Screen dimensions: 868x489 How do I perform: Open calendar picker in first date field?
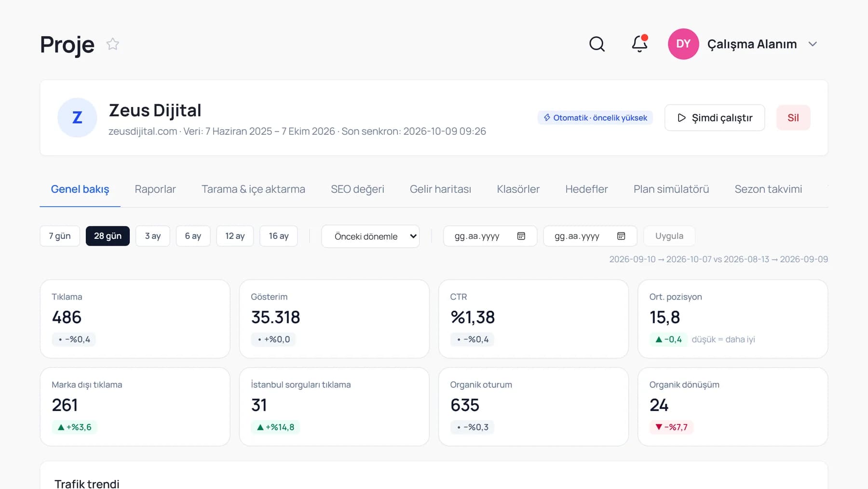click(x=521, y=236)
